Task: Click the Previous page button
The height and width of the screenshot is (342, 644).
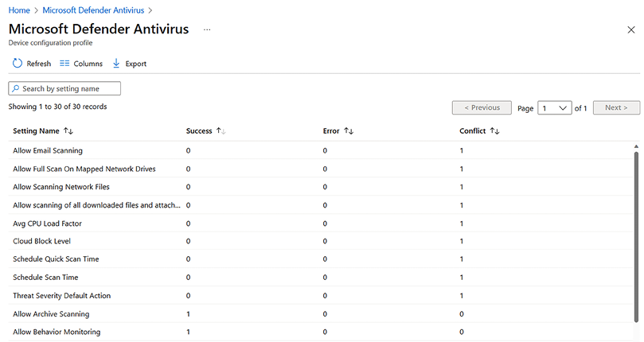Action: tap(482, 107)
